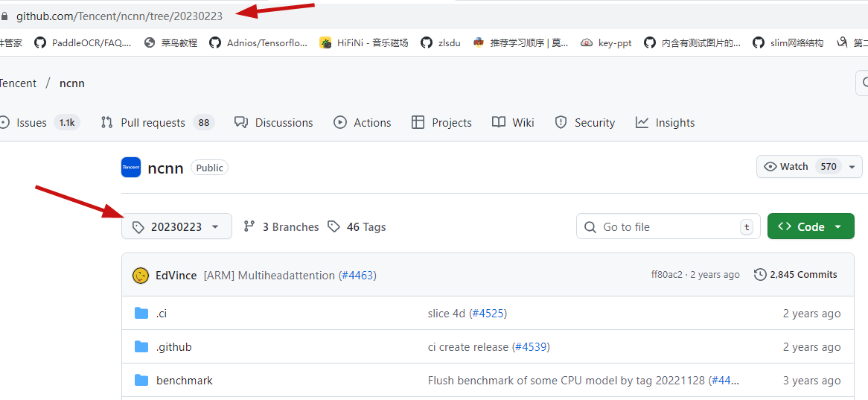Open the Issues tab

[x=39, y=122]
